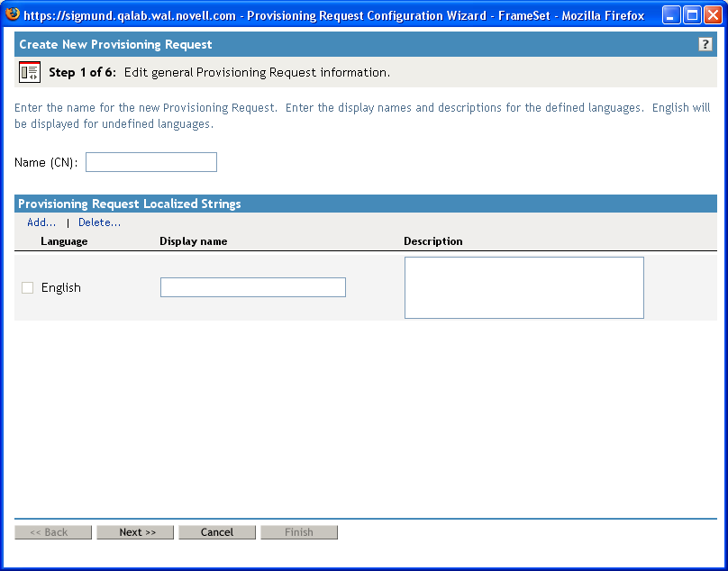Image resolution: width=728 pixels, height=571 pixels.
Task: Maximize the Firefox window
Action: click(692, 15)
